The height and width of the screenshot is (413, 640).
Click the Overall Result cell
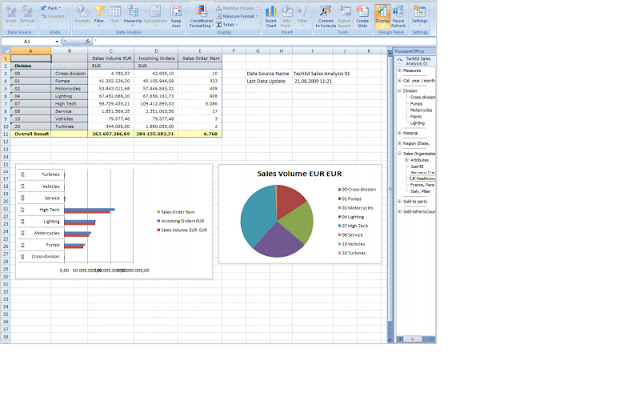pos(31,134)
